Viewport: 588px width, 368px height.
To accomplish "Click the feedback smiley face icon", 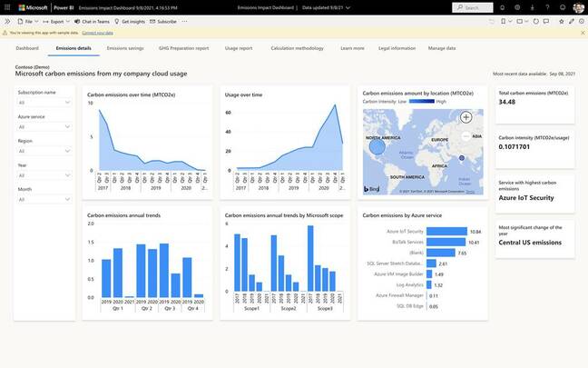I will [562, 7].
